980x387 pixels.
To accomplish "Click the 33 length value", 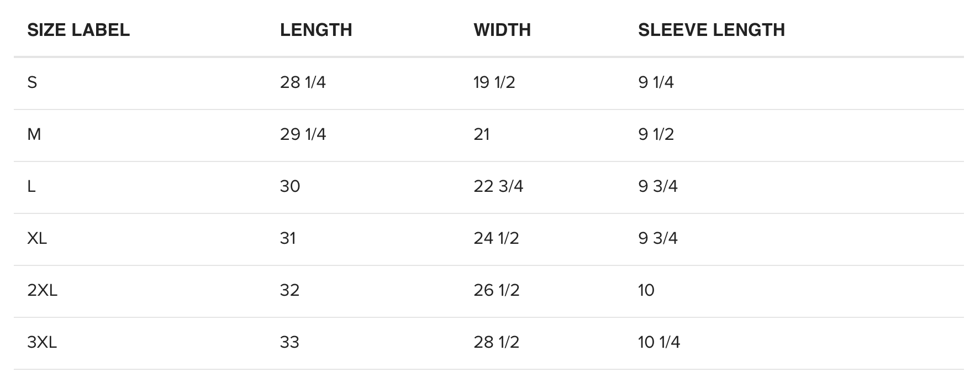I will pos(289,342).
